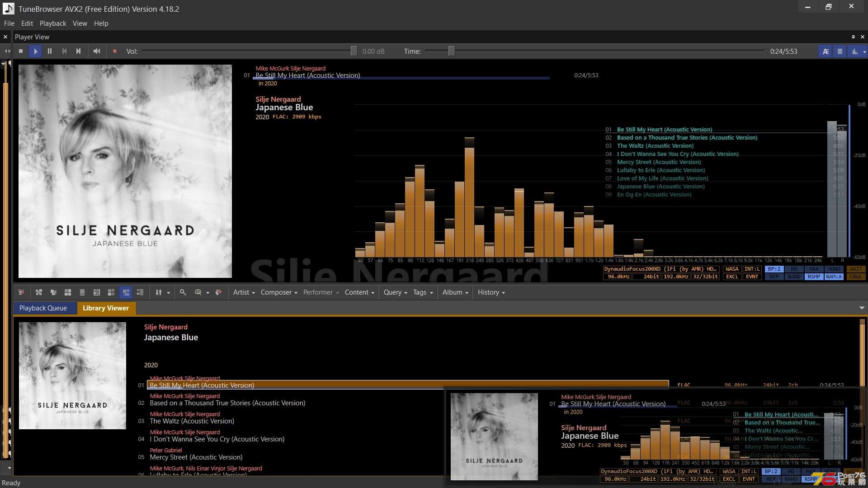This screenshot has height=488, width=868.
Task: Click the EVNT event mode label
Action: coord(752,277)
